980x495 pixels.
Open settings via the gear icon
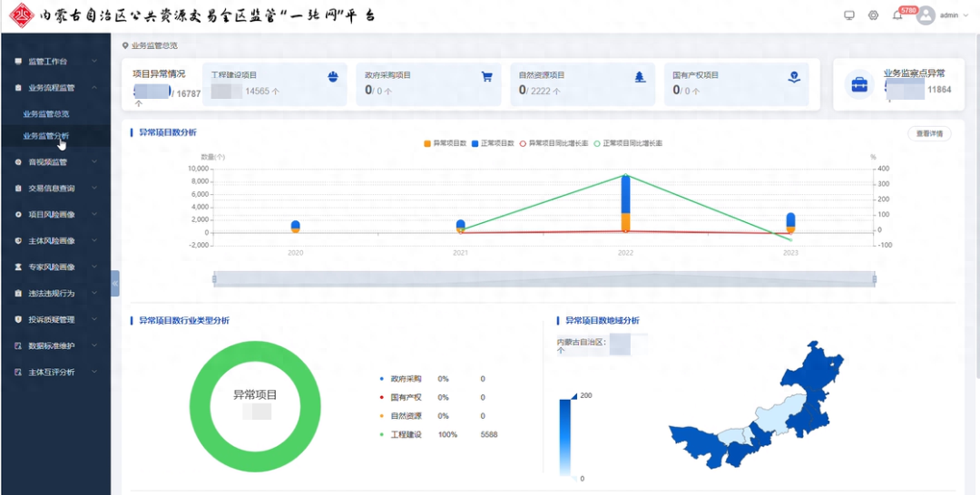tap(874, 15)
